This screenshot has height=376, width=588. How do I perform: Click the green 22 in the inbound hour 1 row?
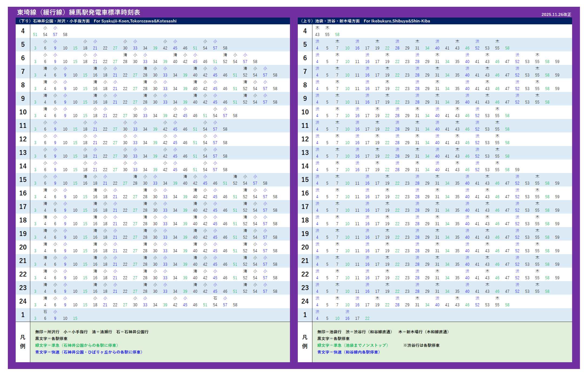(x=367, y=318)
